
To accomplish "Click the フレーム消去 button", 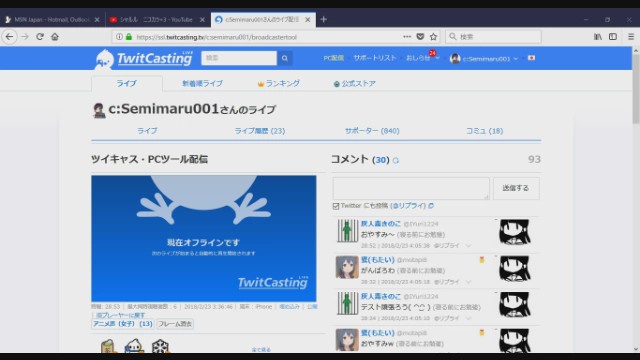I will (x=175, y=324).
